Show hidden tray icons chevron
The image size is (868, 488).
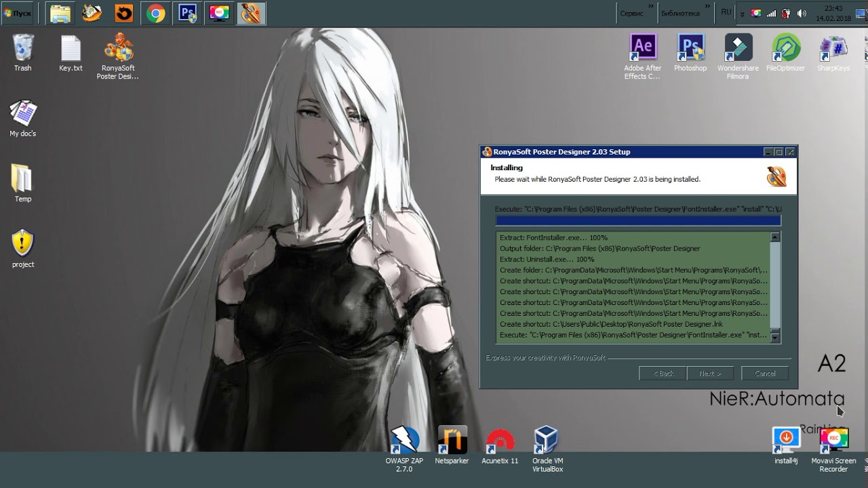[742, 14]
